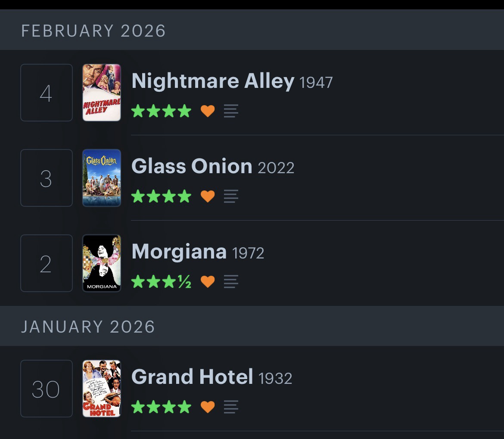Click the Nightmare Alley poster thumbnail
Viewport: 504px width, 439px height.
[x=102, y=93]
